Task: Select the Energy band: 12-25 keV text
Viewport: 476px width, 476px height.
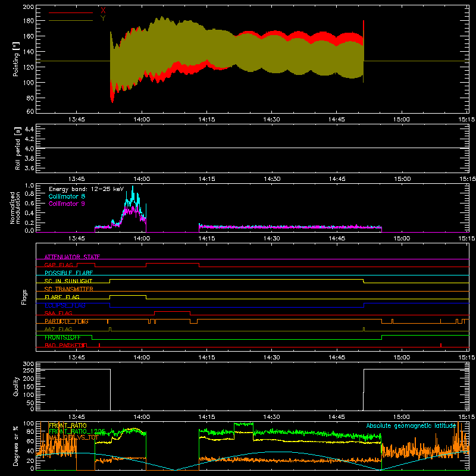Action: point(86,189)
